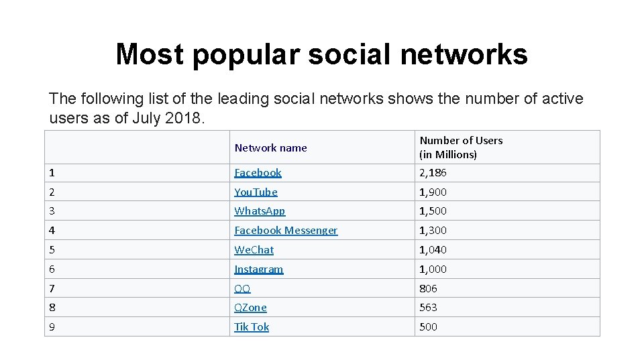Click the You.Tube link
Image resolution: width=644 pixels, height=362 pixels.
coord(256,192)
